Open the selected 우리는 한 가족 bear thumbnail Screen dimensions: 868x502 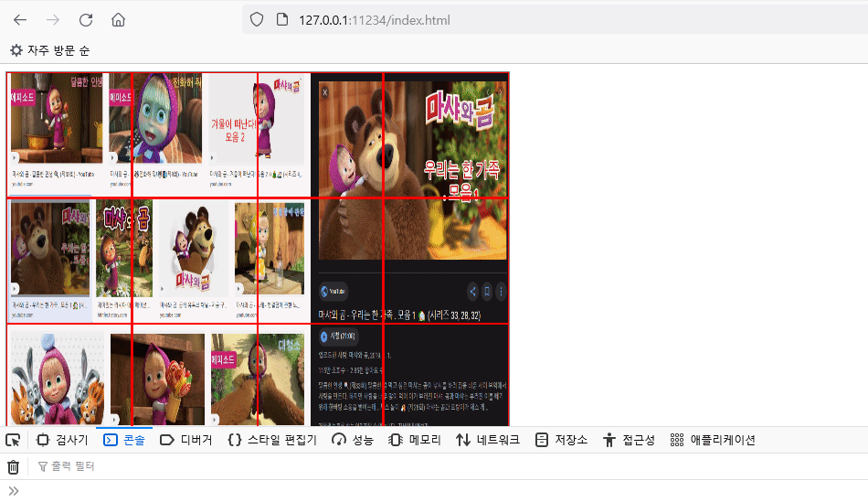pyautogui.click(x=50, y=248)
